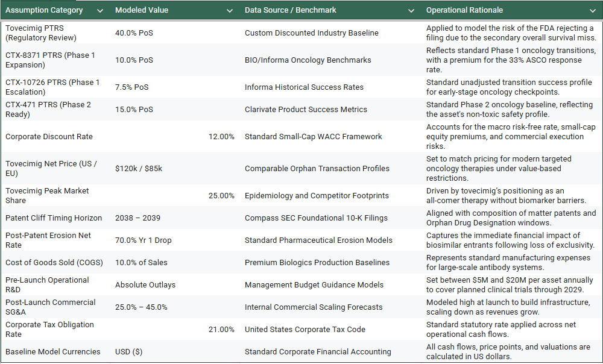Select the Patent Cliff Timing Horizon cell

click(x=55, y=218)
